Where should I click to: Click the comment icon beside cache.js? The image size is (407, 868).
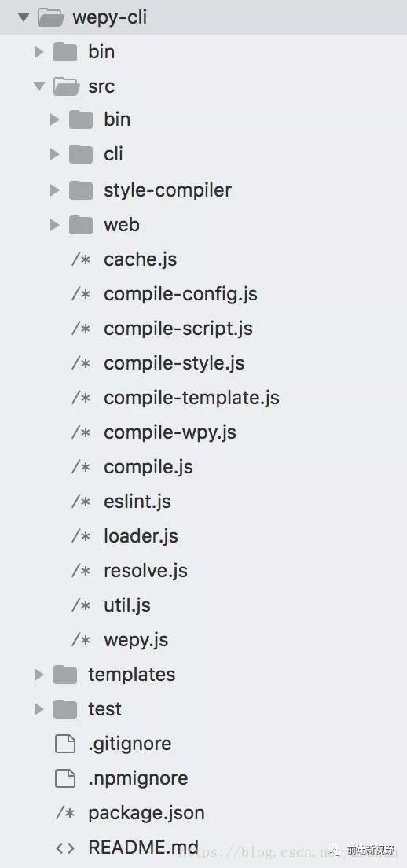click(x=81, y=259)
